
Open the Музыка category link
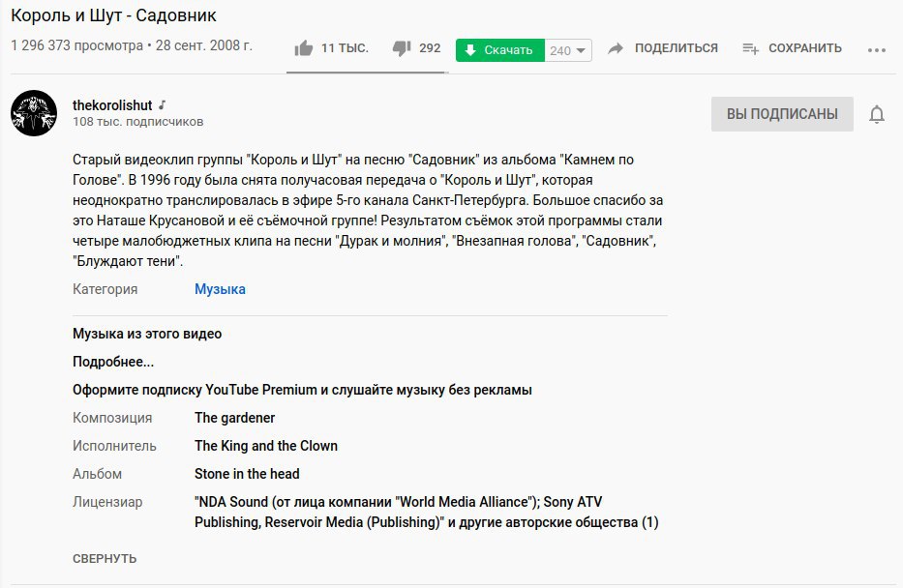tap(220, 289)
